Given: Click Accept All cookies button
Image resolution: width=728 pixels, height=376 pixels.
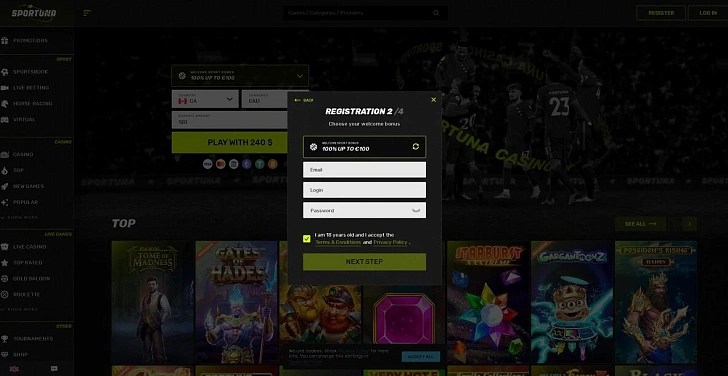Looking at the screenshot, I should (421, 357).
